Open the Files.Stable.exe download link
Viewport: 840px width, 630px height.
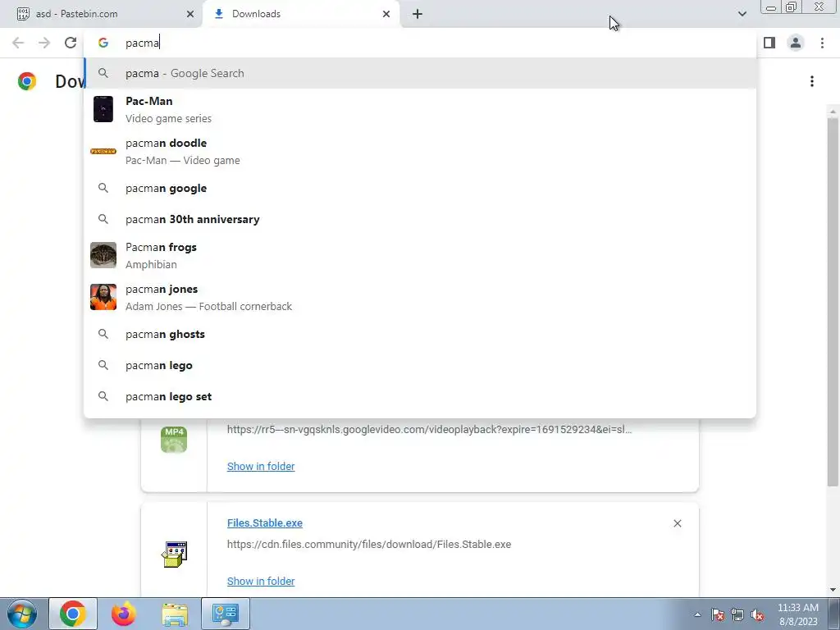[265, 523]
